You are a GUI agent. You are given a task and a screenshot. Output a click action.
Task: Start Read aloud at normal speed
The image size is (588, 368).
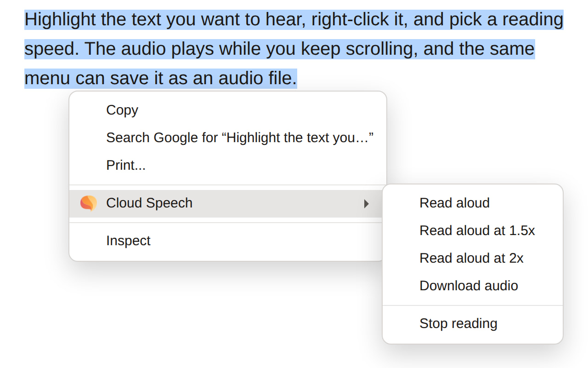[x=473, y=203]
